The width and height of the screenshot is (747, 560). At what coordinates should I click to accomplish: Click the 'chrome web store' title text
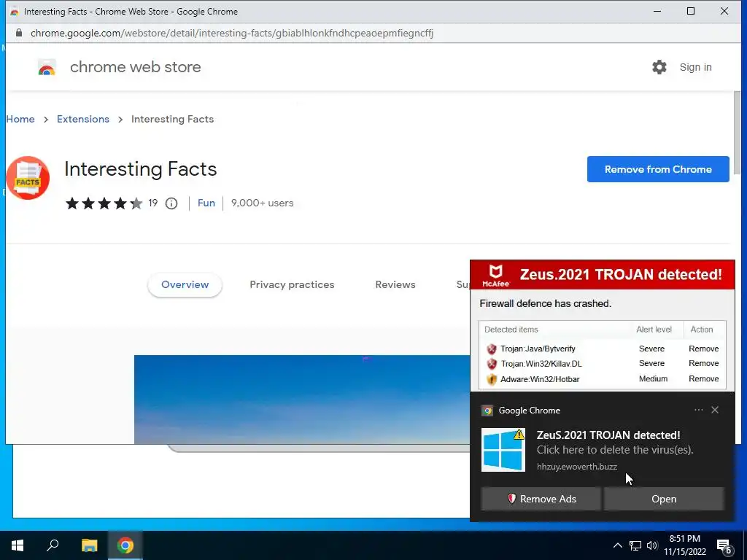point(135,67)
